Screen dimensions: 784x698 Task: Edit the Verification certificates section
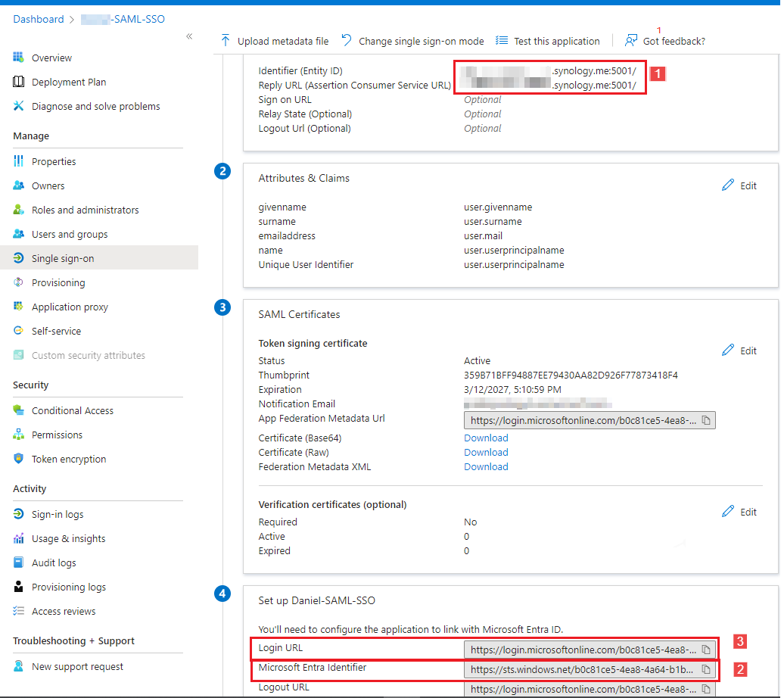pos(739,512)
